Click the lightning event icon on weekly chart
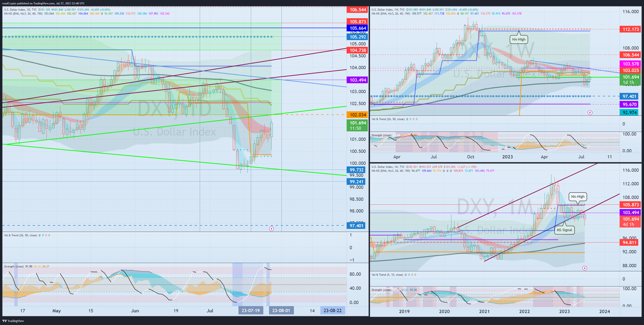The width and height of the screenshot is (644, 325). [x=590, y=113]
